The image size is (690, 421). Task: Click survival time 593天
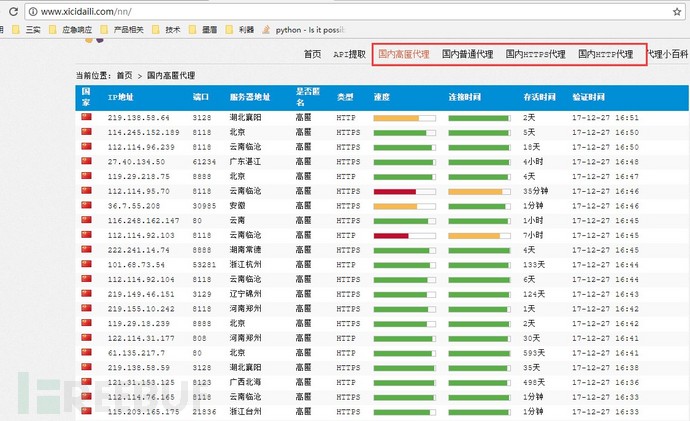pos(534,353)
